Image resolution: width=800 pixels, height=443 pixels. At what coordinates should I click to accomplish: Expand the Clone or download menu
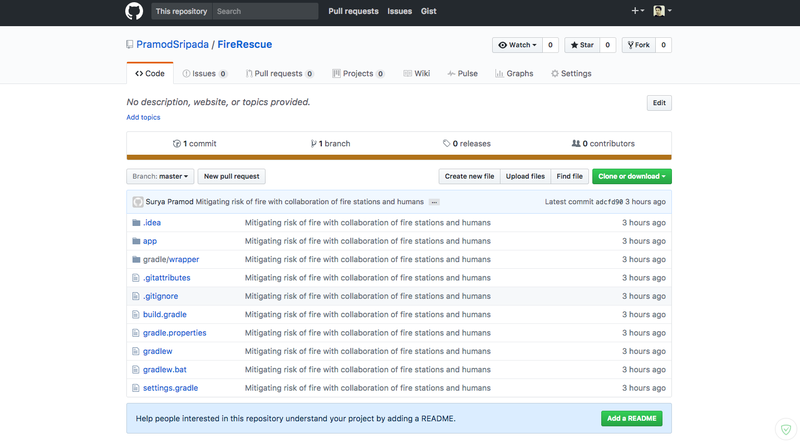(x=631, y=176)
